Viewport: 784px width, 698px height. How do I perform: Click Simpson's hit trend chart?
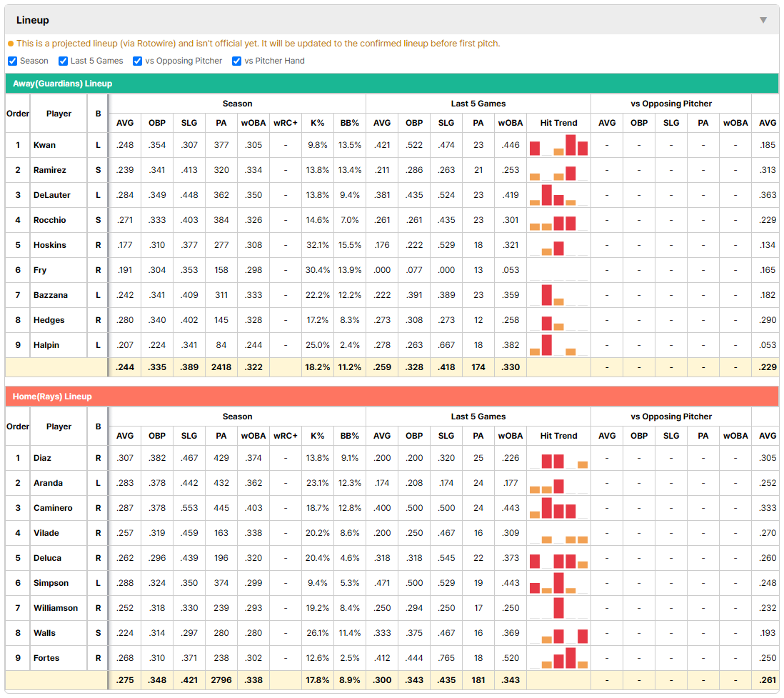(x=558, y=583)
